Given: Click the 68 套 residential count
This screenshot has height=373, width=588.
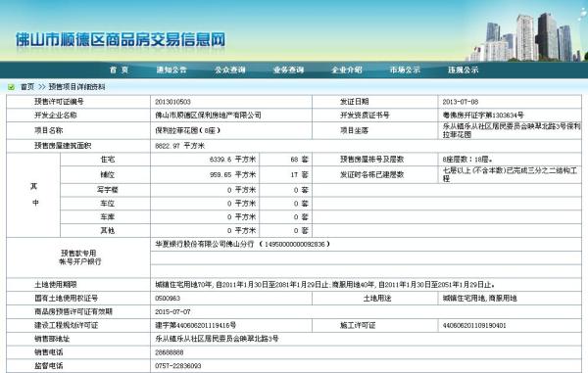Looking at the screenshot, I should click(299, 160).
